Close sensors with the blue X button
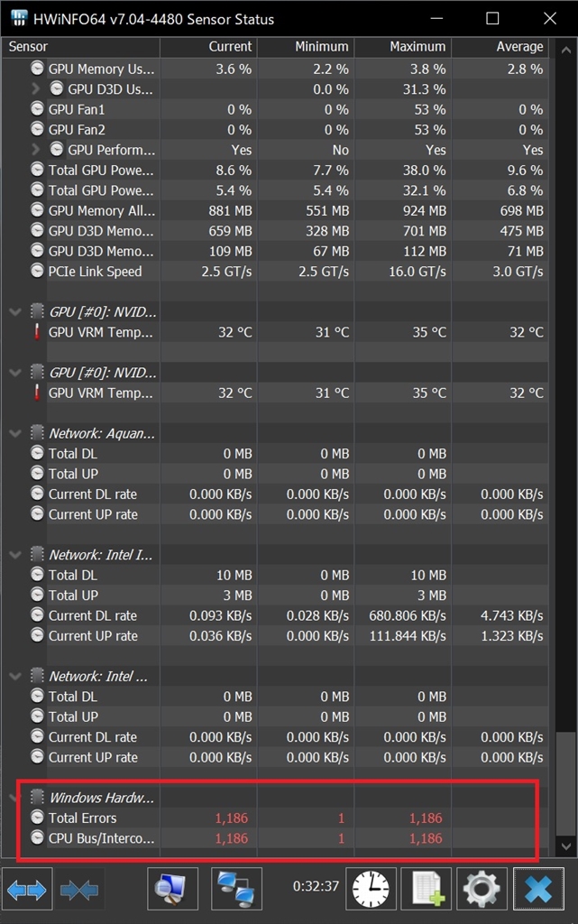The height and width of the screenshot is (924, 578). tap(537, 890)
